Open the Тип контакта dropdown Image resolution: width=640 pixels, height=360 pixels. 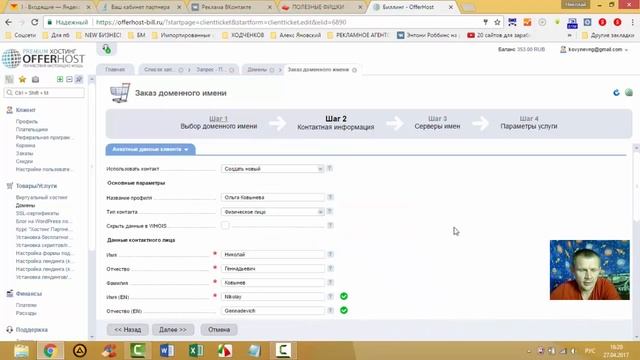(x=272, y=211)
